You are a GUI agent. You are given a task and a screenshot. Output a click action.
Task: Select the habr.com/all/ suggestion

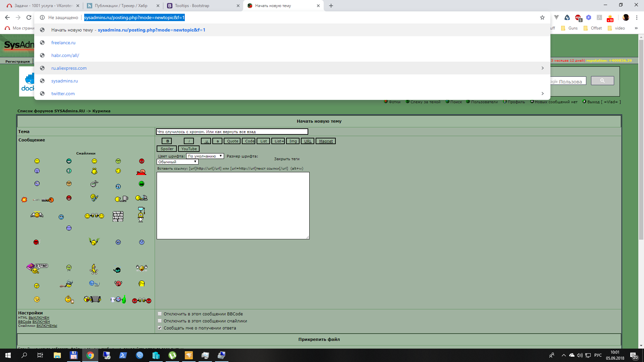(292, 55)
